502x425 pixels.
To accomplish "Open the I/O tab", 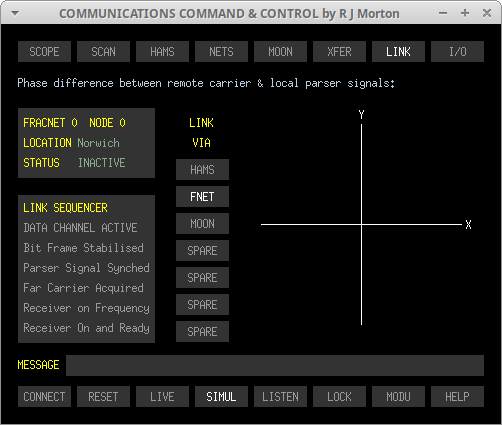I will (457, 52).
